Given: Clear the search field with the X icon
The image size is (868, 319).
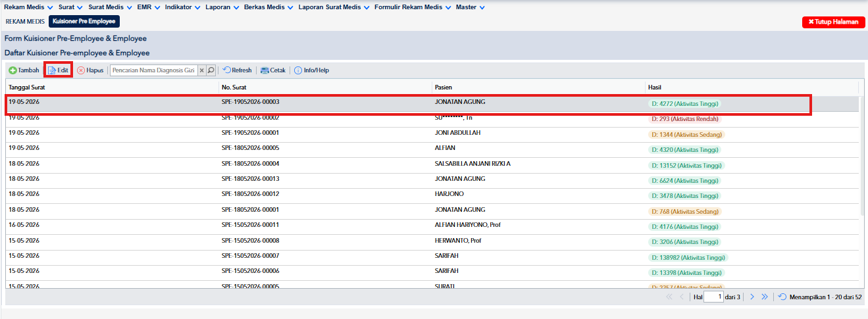Looking at the screenshot, I should [x=202, y=70].
